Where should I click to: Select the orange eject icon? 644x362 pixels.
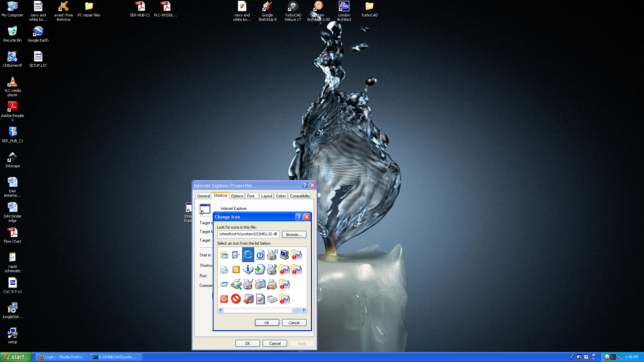[236, 269]
